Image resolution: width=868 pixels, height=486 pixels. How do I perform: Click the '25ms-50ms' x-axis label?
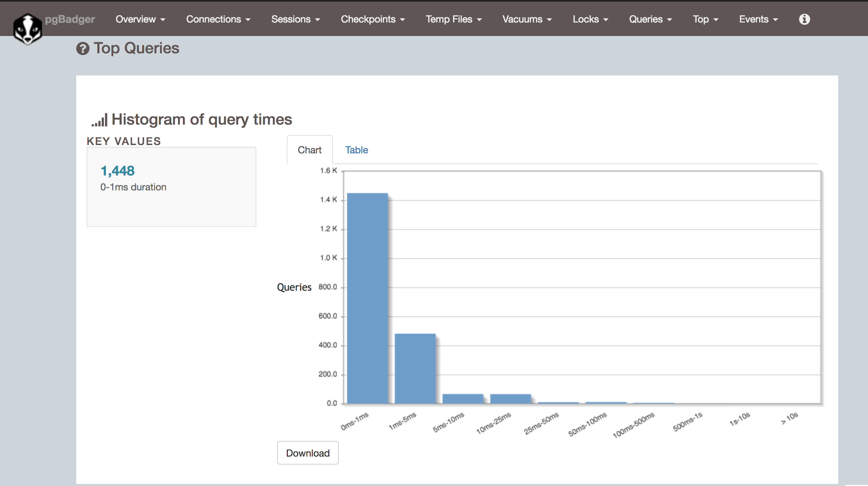tap(541, 423)
